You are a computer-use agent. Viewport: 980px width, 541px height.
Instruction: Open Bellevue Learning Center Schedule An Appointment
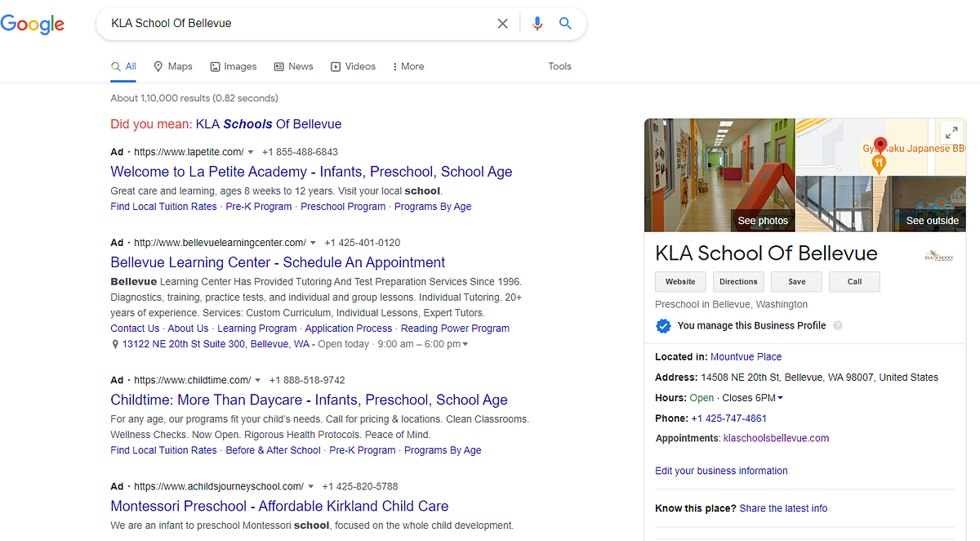coord(278,262)
